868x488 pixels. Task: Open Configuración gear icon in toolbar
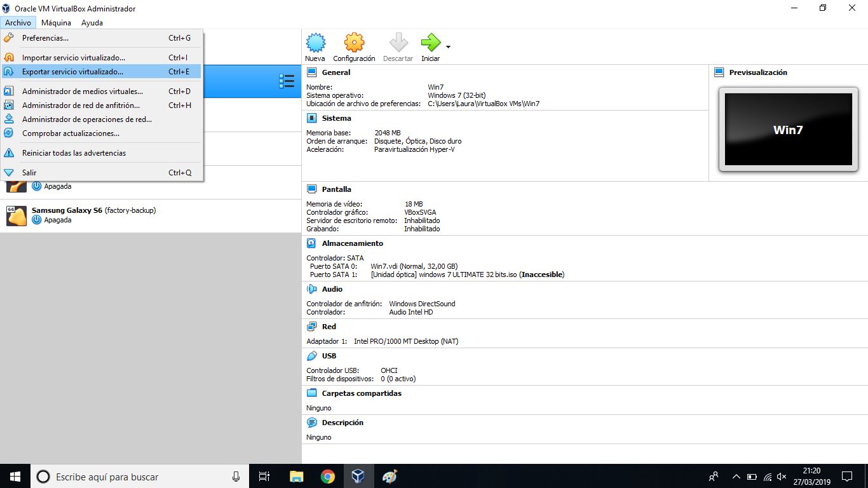[x=354, y=48]
